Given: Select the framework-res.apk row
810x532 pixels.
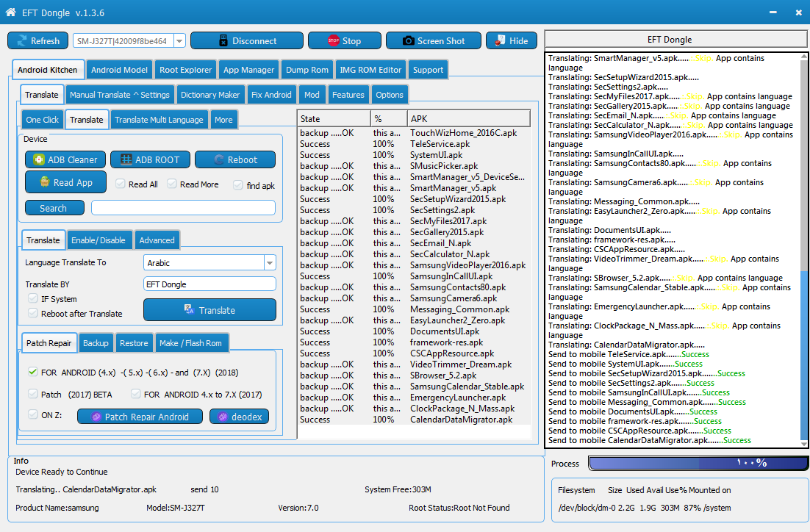Looking at the screenshot, I should click(x=415, y=342).
